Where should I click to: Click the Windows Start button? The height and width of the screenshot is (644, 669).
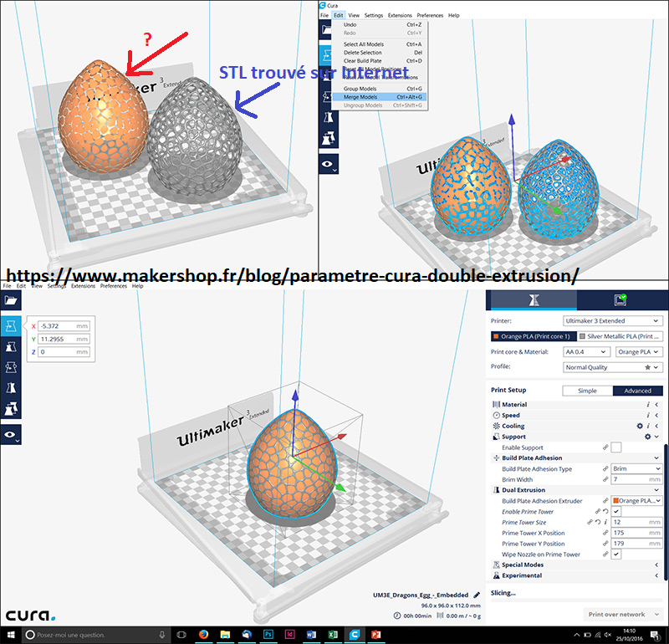point(10,635)
